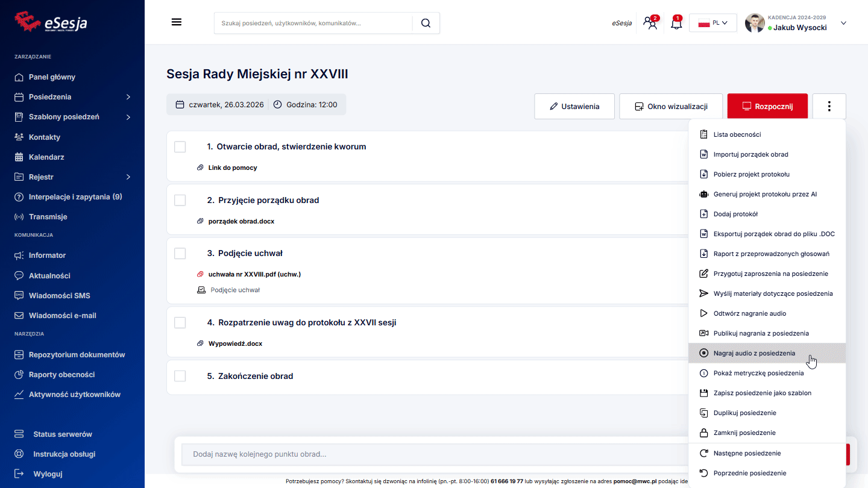
Task: Select the Zakończenie obrad checkbox
Action: pos(180,376)
